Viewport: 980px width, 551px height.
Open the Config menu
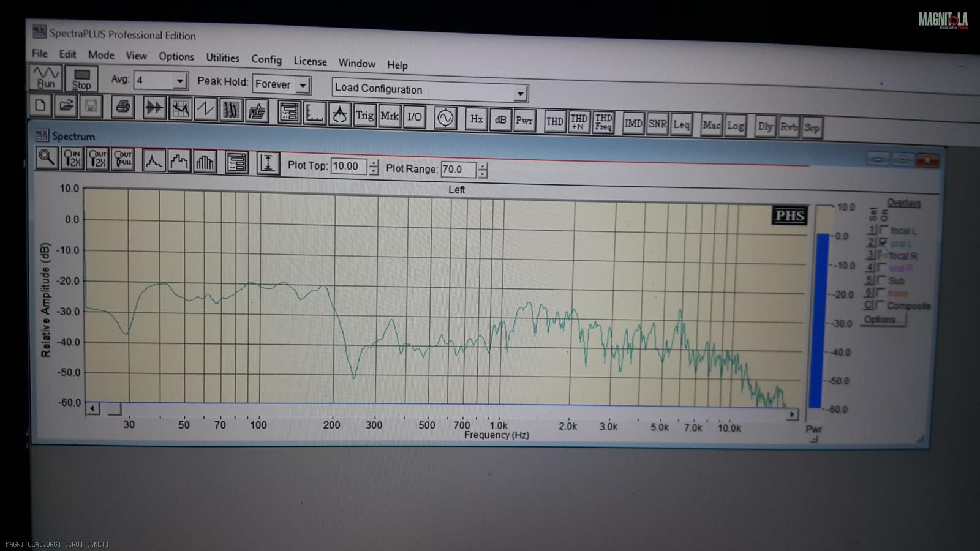pyautogui.click(x=266, y=59)
